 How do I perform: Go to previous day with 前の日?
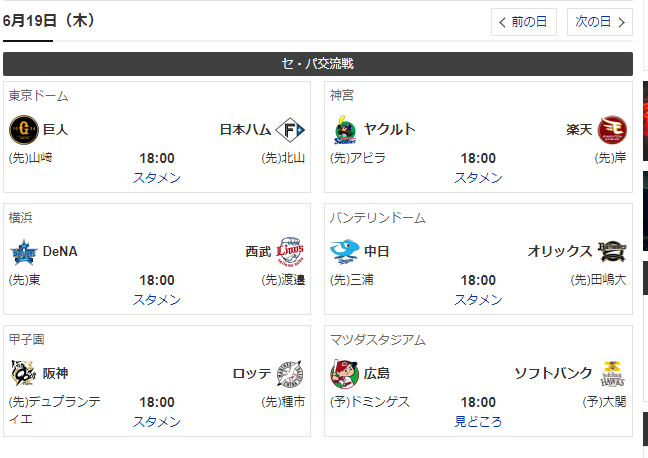coord(524,22)
